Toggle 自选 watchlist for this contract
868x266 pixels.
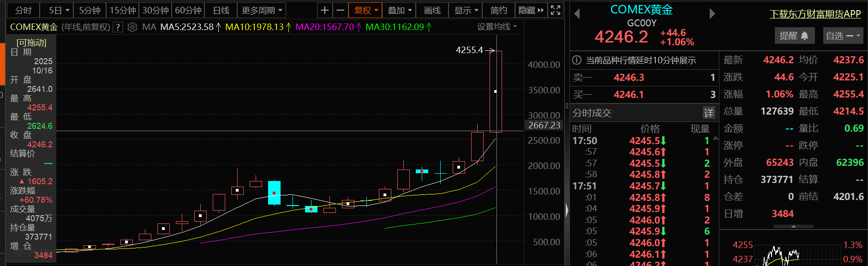click(x=843, y=36)
